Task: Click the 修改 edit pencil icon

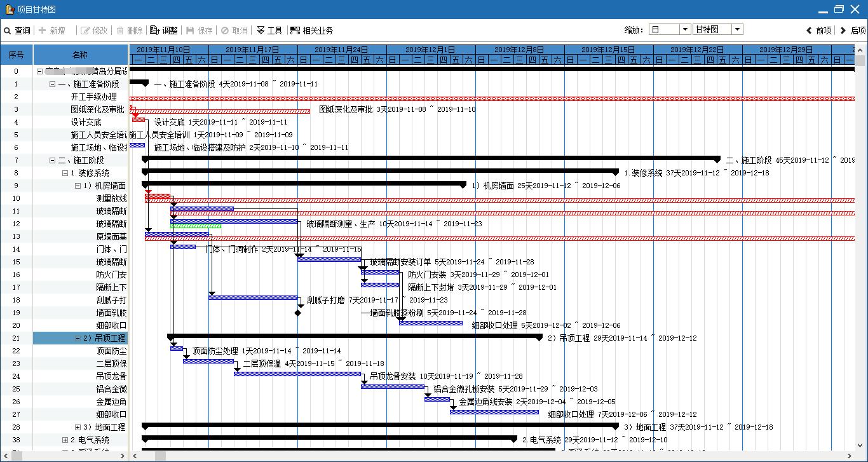Action: 85,31
